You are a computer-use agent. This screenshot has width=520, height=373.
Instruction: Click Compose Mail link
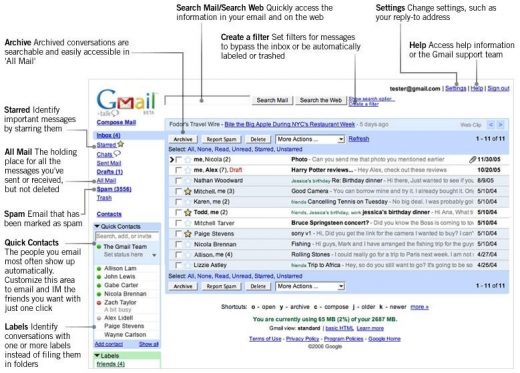click(x=116, y=122)
